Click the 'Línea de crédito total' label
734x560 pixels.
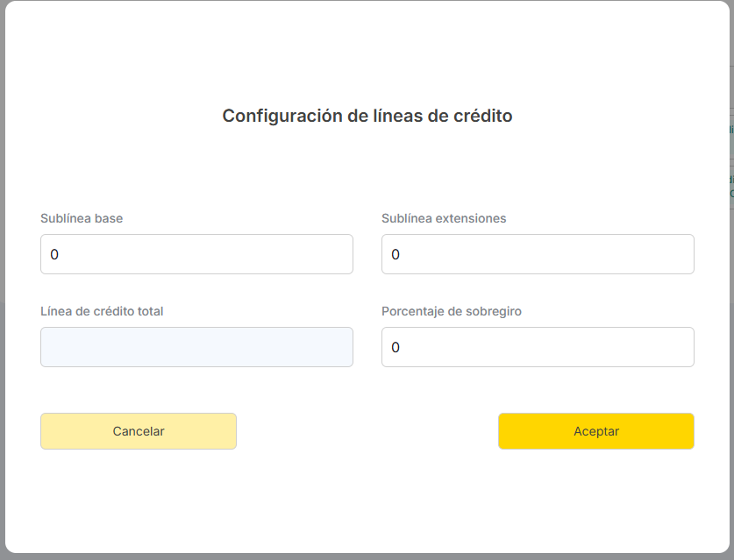[x=102, y=311]
